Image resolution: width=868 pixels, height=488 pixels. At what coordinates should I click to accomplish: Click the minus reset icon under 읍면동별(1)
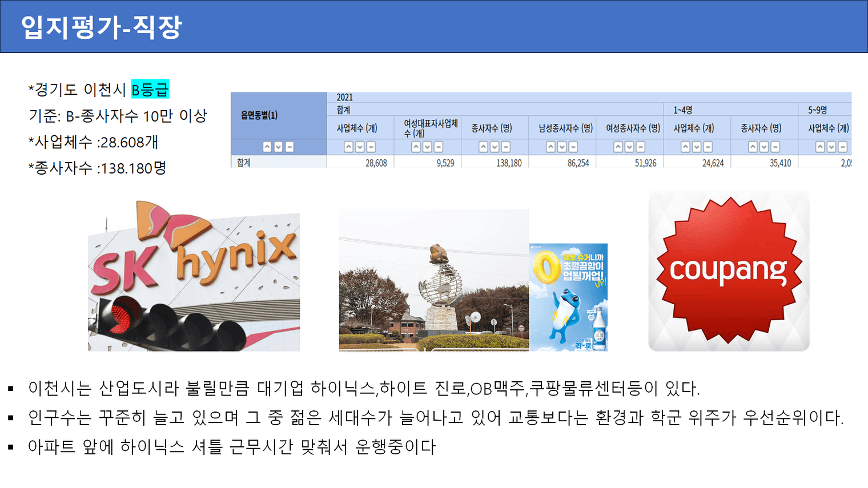click(x=290, y=147)
